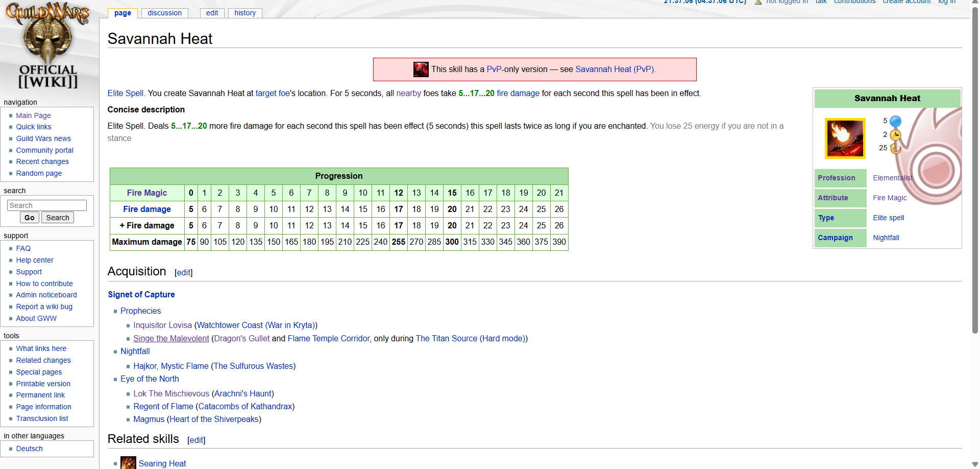Click Fire Magic in the infobox Attribute row
The width and height of the screenshot is (980, 469).
[890, 198]
